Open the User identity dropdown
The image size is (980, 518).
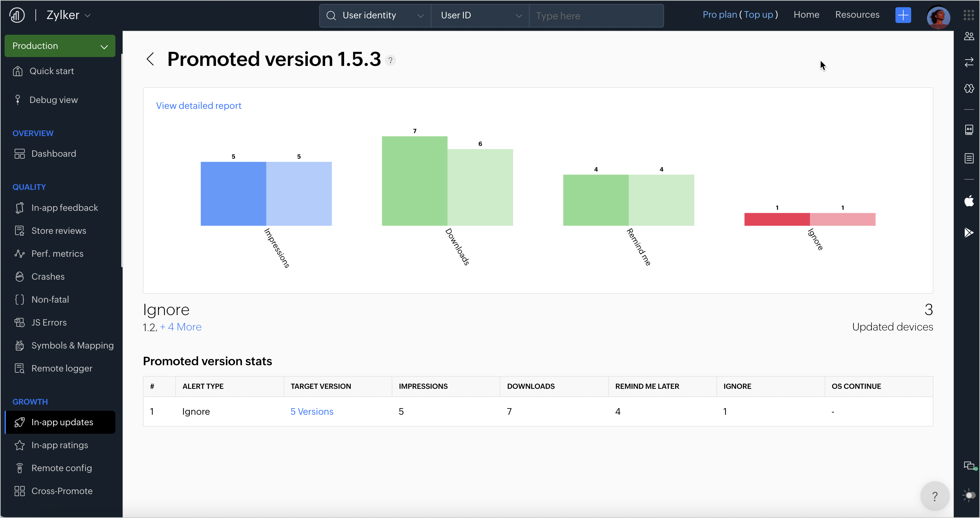coord(375,16)
